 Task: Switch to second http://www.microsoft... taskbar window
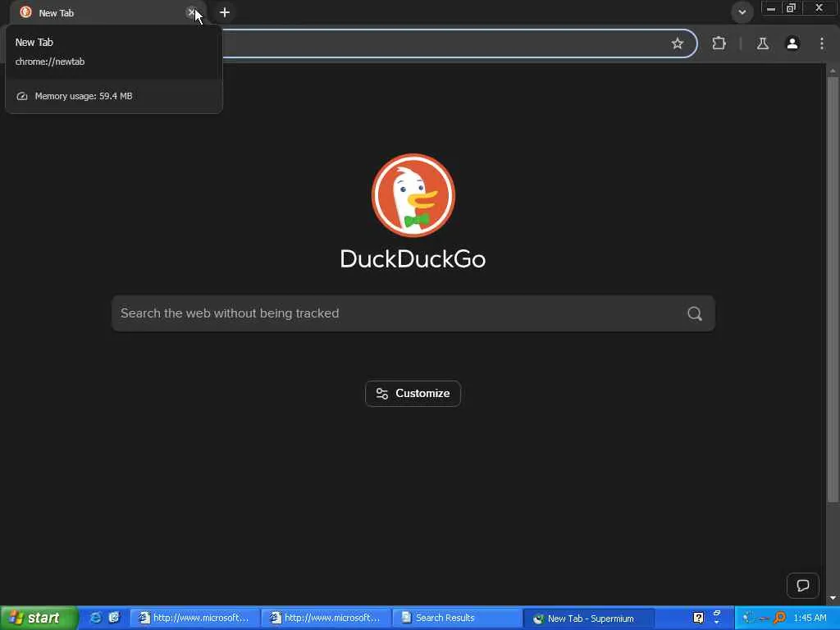pos(326,619)
